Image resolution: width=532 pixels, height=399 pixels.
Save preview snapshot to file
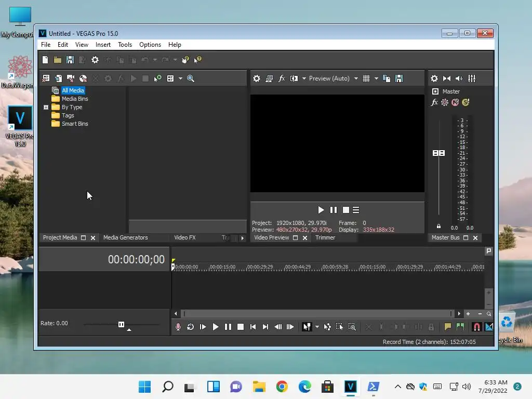pyautogui.click(x=399, y=79)
